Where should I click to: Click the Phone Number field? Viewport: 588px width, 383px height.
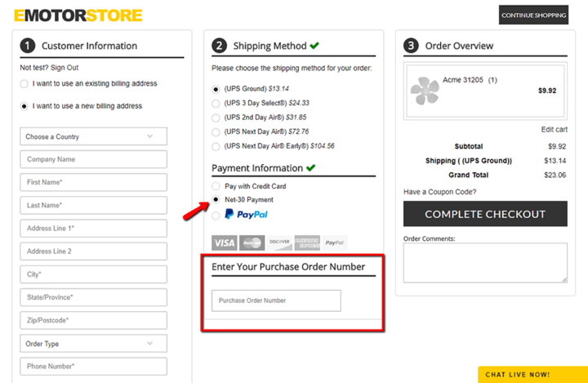(93, 367)
